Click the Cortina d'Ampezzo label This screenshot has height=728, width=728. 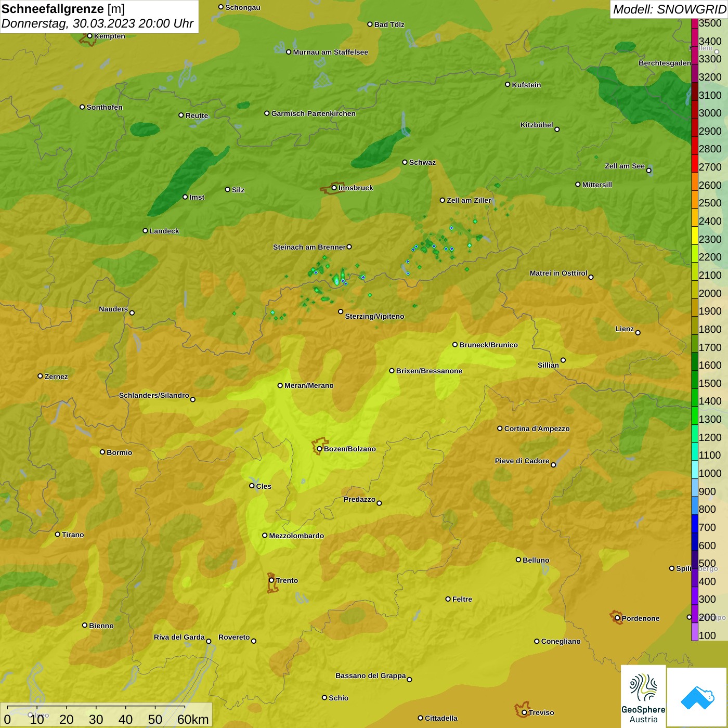537,428
